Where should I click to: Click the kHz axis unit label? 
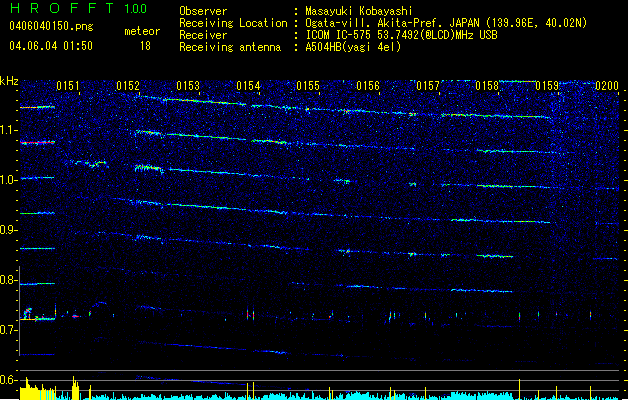click(10, 81)
